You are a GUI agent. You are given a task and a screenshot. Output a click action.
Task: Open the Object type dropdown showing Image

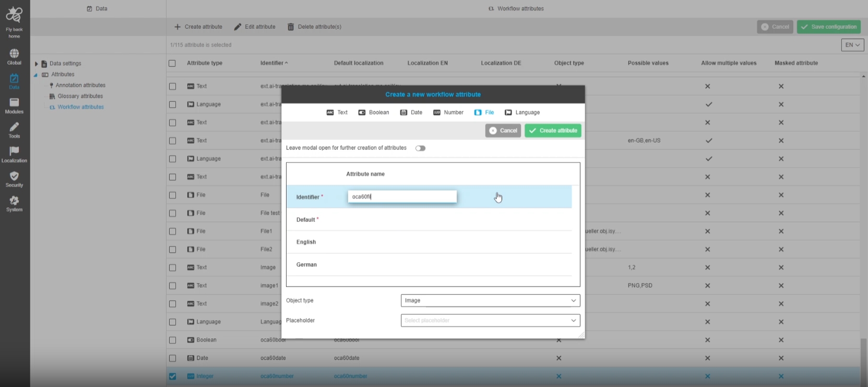[x=490, y=301]
